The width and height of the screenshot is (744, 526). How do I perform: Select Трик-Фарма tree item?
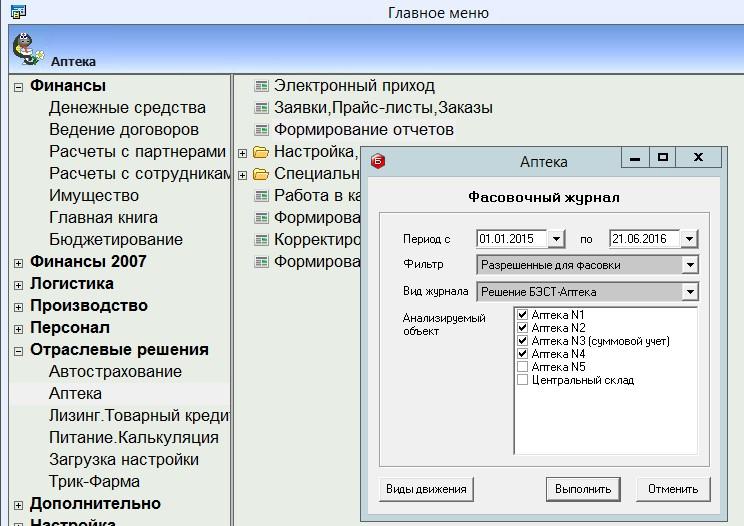click(x=94, y=481)
